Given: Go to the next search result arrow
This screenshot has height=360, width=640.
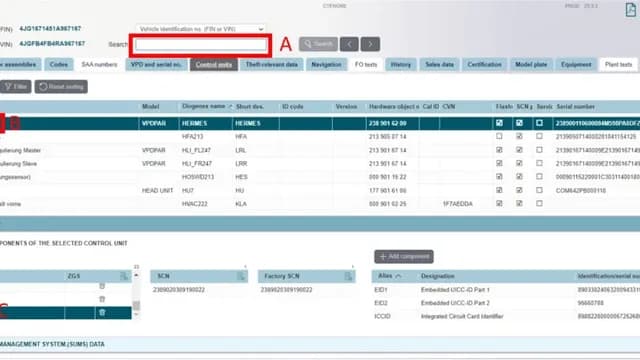Looking at the screenshot, I should pos(370,44).
